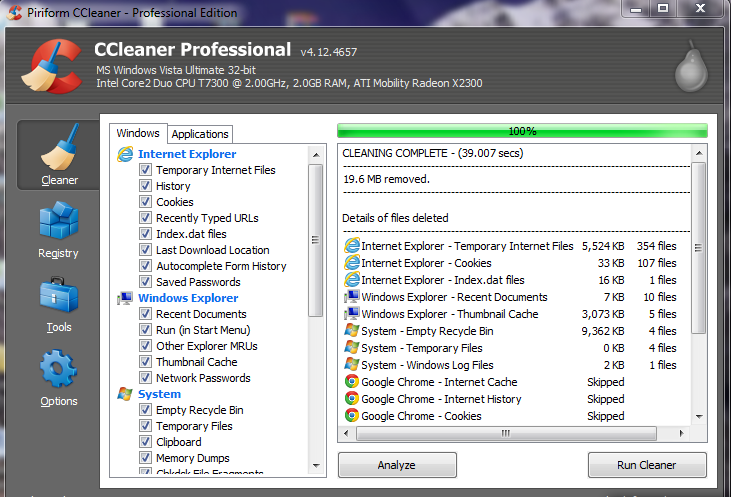Image resolution: width=731 pixels, height=497 pixels.
Task: Minimize the CCleaner window
Action: coord(635,8)
